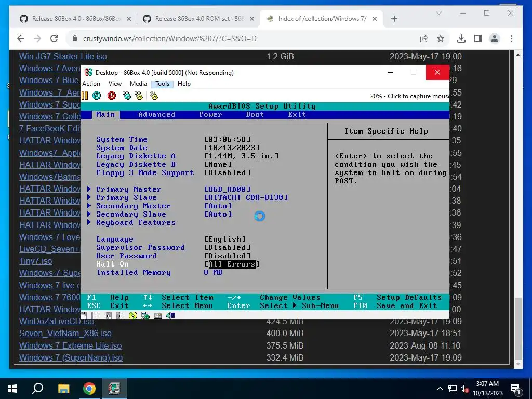Open the Windows 7 Extreme Lite.iso link
The width and height of the screenshot is (532, 399).
click(70, 345)
